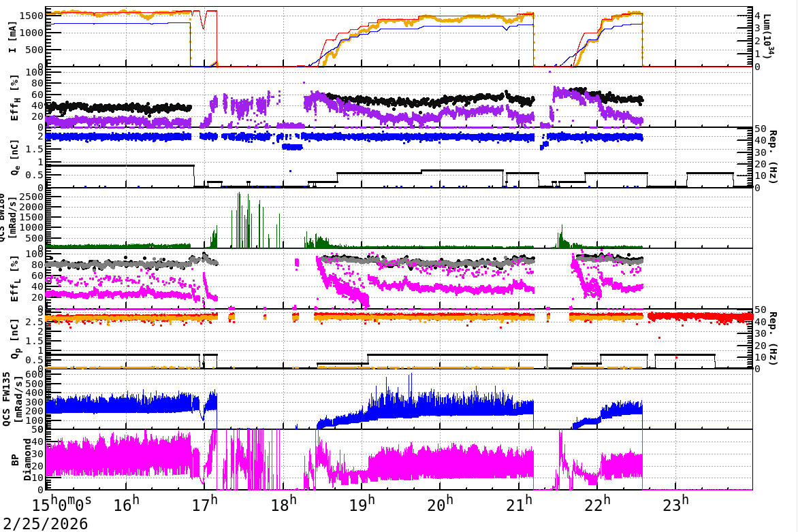Click the lower 'Rep. (Hz)' axis title
Screen dimensions: 798x532
pos(773,338)
